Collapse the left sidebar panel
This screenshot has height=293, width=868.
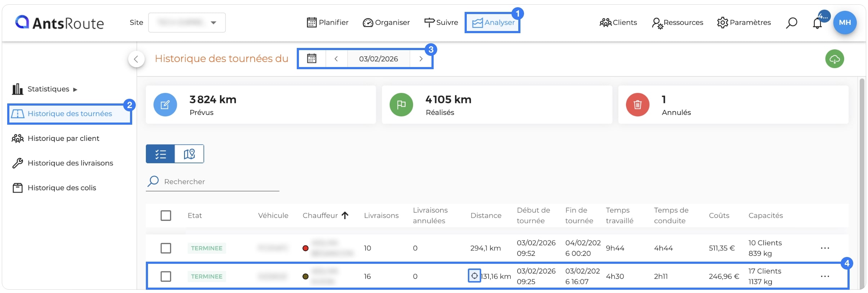point(136,59)
